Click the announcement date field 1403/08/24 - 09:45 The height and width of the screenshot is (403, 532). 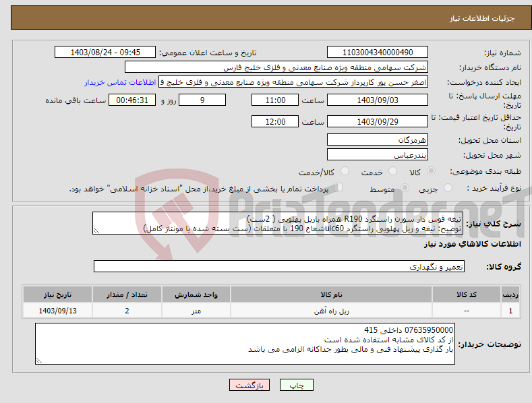click(x=105, y=53)
